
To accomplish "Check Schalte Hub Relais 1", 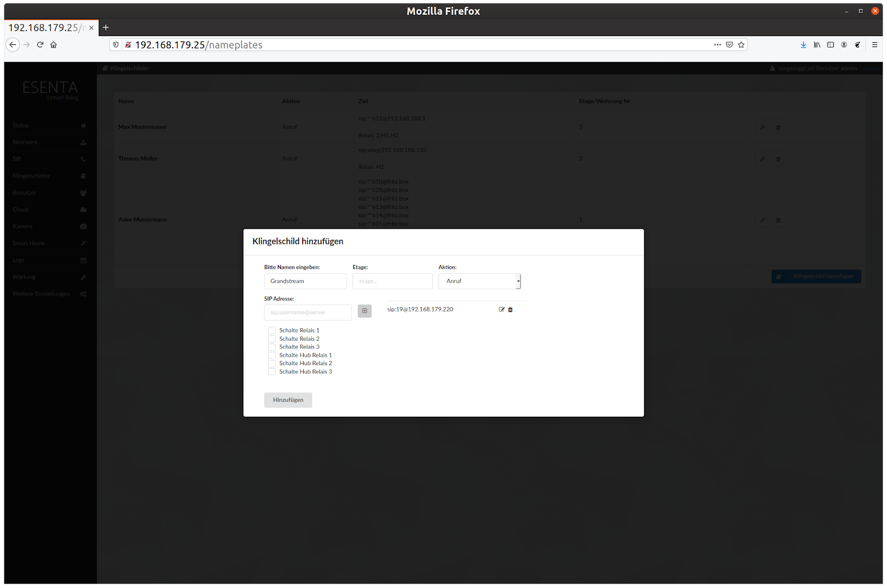I will (x=272, y=356).
